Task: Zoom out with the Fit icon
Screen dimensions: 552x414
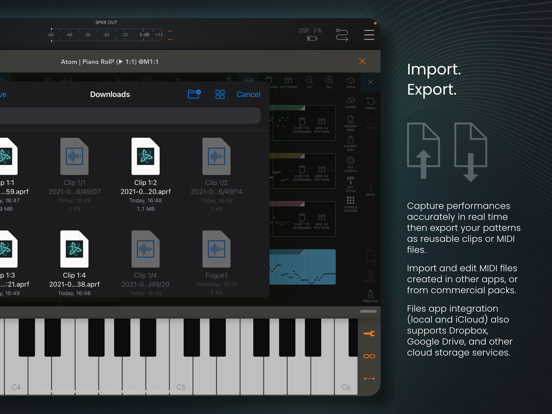Action: (x=309, y=82)
